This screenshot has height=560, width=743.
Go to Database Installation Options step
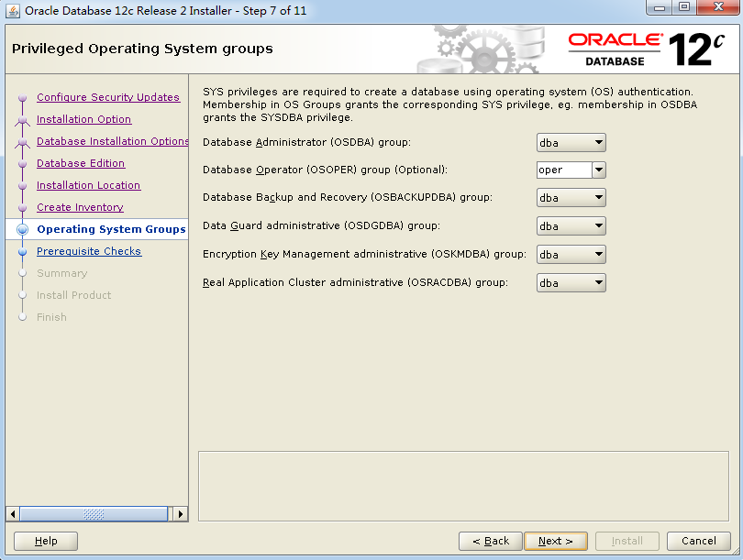point(112,141)
